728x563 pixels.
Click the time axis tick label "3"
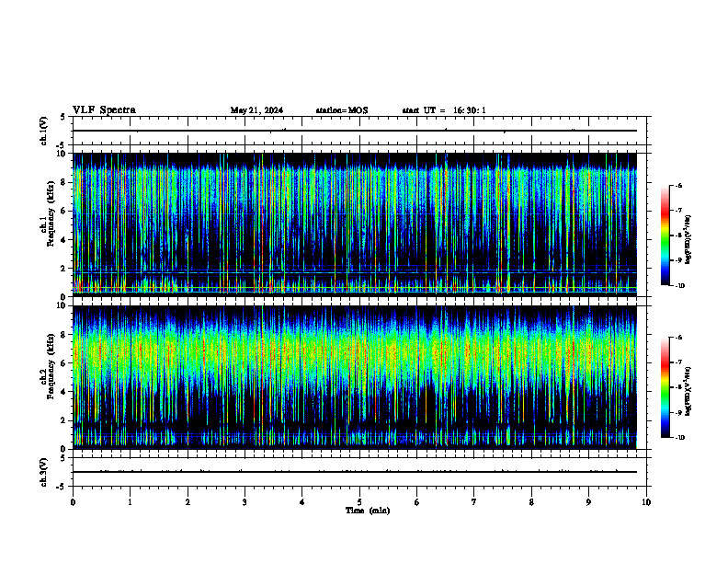coord(245,502)
